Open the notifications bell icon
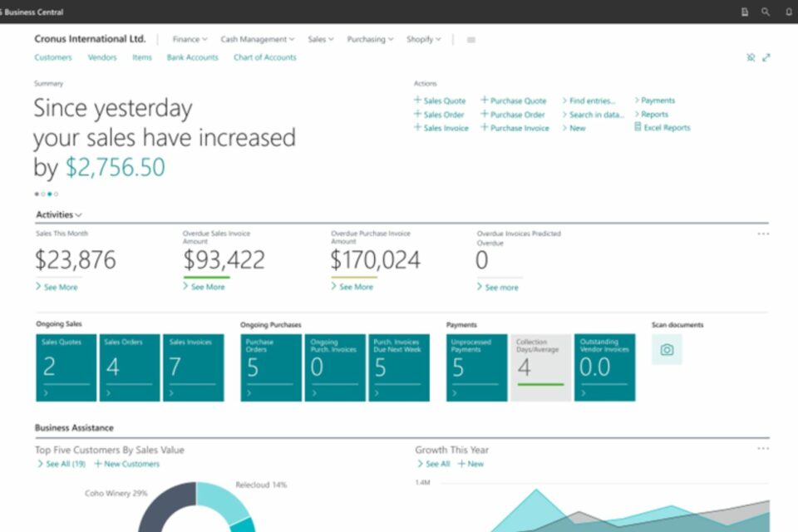 point(788,12)
